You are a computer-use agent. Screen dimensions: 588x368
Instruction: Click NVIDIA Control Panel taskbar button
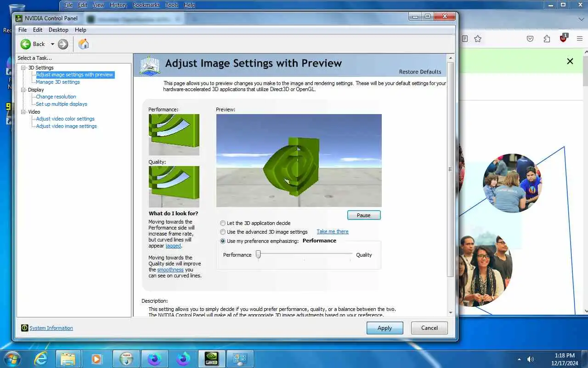[x=211, y=359]
